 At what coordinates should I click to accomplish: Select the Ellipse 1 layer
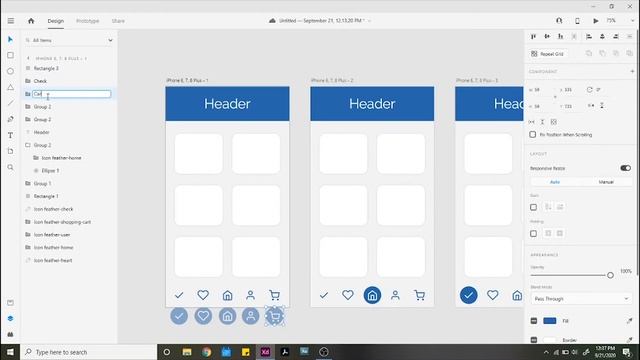coord(51,171)
